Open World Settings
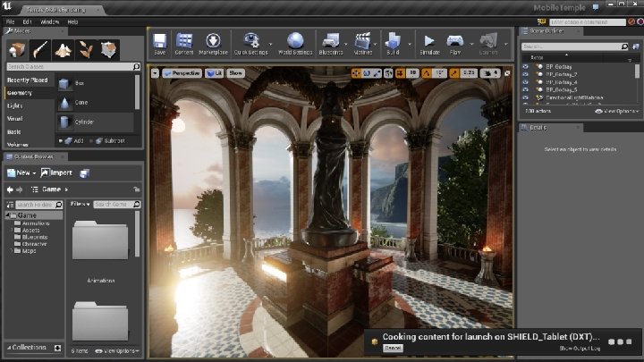This screenshot has height=362, width=644. 295,44
